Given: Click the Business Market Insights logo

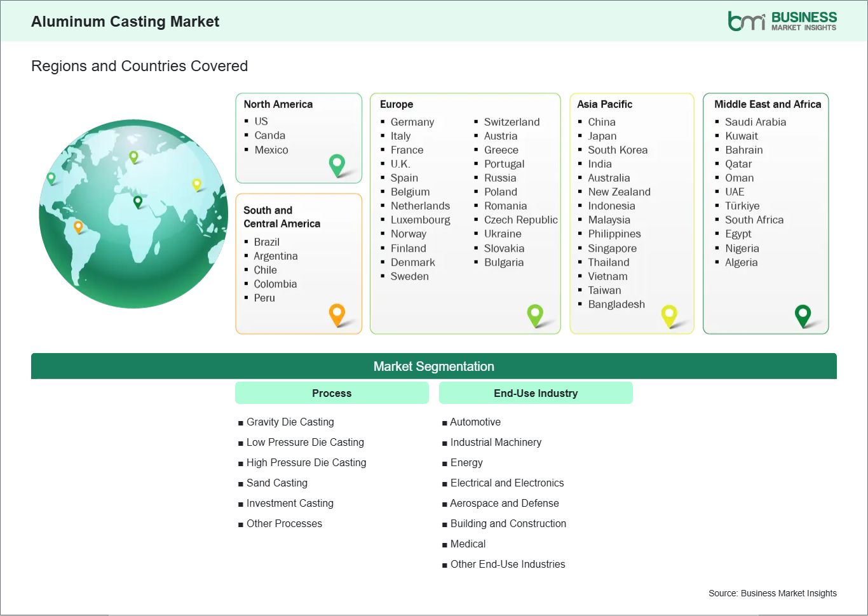Looking at the screenshot, I should click(x=782, y=21).
